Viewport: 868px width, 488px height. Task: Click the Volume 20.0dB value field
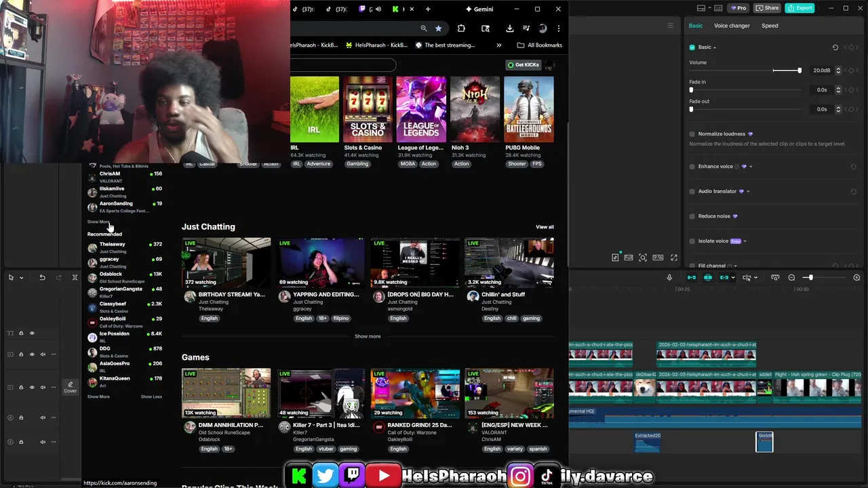click(x=822, y=70)
